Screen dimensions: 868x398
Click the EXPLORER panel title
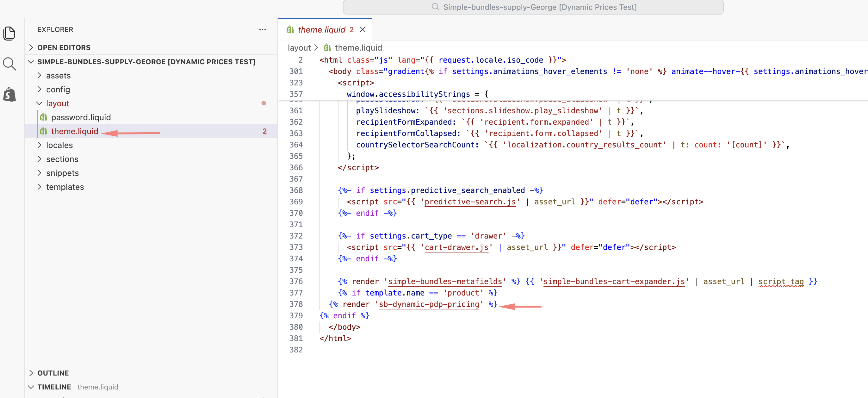[x=55, y=30]
